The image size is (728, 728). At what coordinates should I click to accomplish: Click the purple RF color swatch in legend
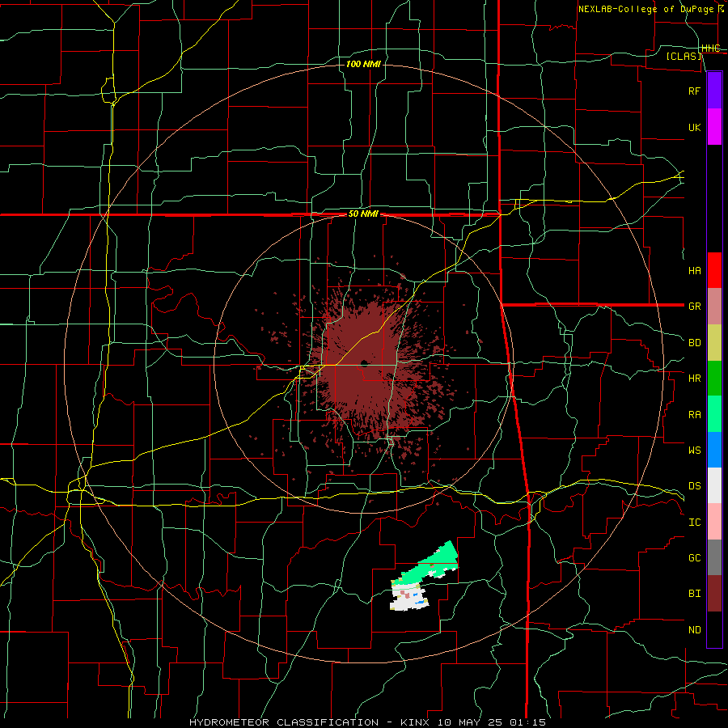click(714, 91)
